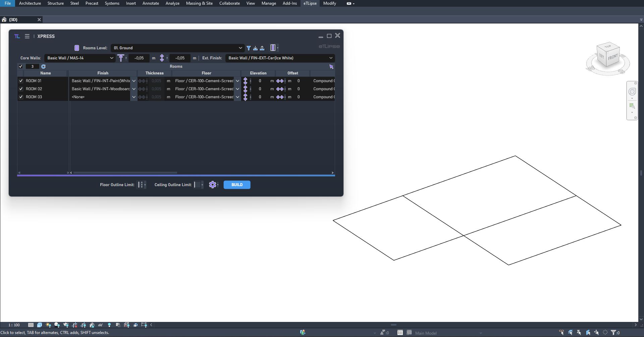
Task: Click the core wall top offset icon
Action: coord(121,58)
